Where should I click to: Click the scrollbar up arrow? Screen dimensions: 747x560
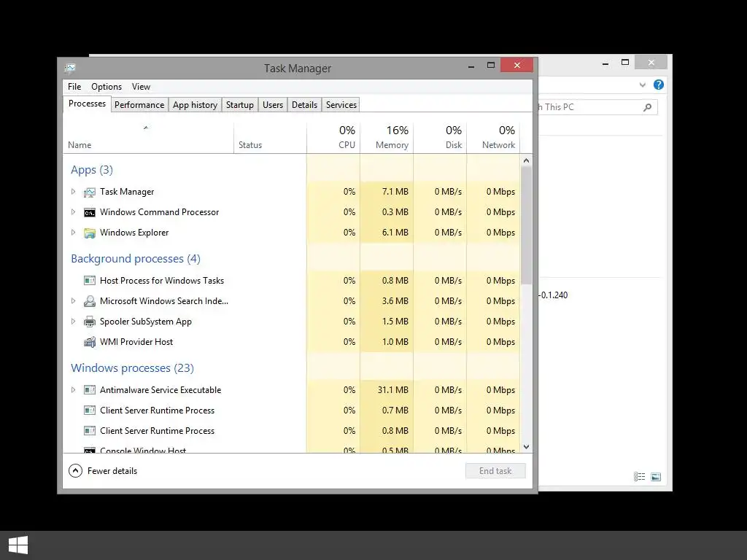pos(526,160)
